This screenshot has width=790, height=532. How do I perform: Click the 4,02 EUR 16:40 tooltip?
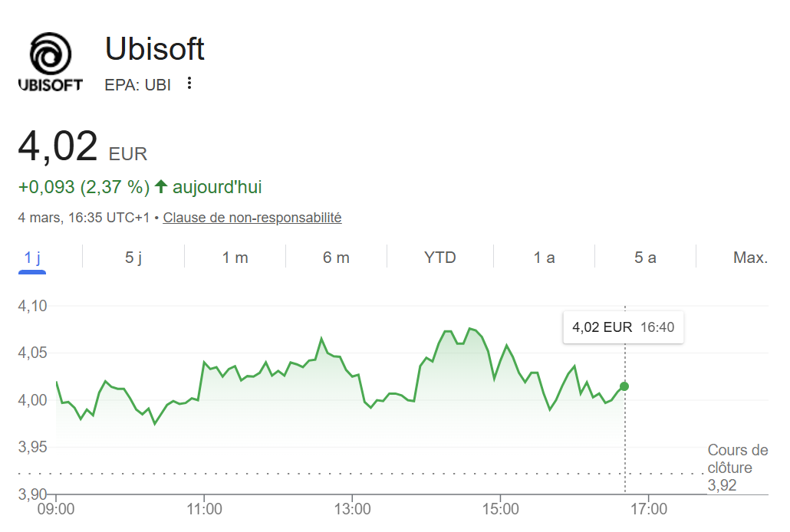[623, 327]
